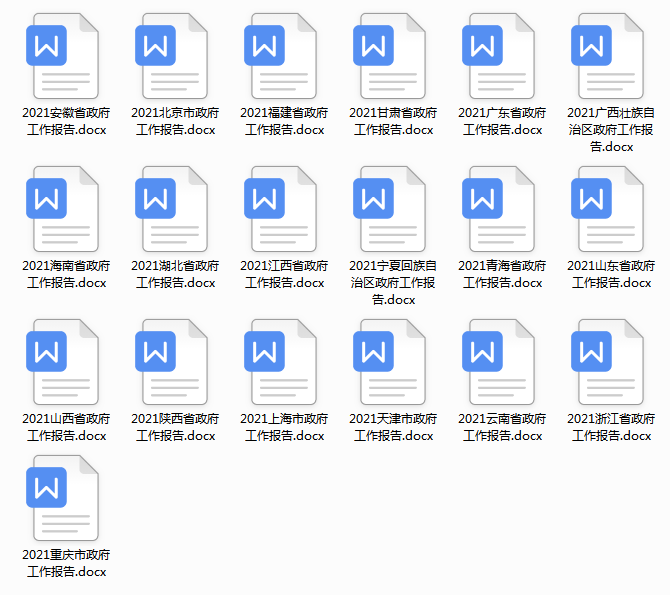
Task: Select the 2021上海市政府工作报告.docx icon
Action: 283,362
